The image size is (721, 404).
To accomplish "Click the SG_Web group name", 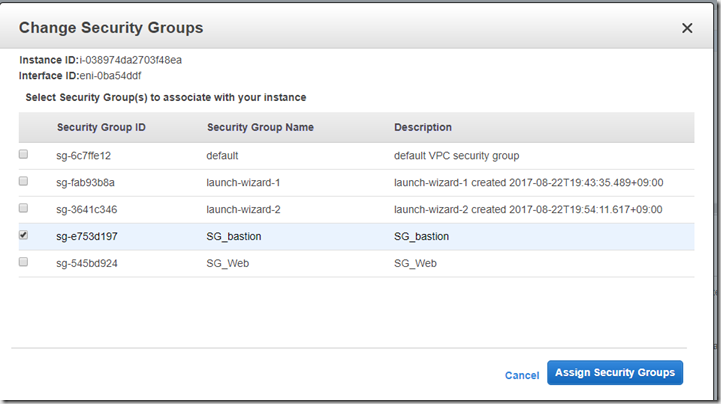I will (229, 264).
